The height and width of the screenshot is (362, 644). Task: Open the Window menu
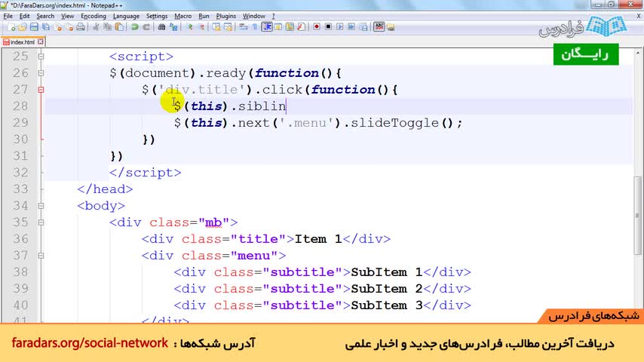coord(254,16)
